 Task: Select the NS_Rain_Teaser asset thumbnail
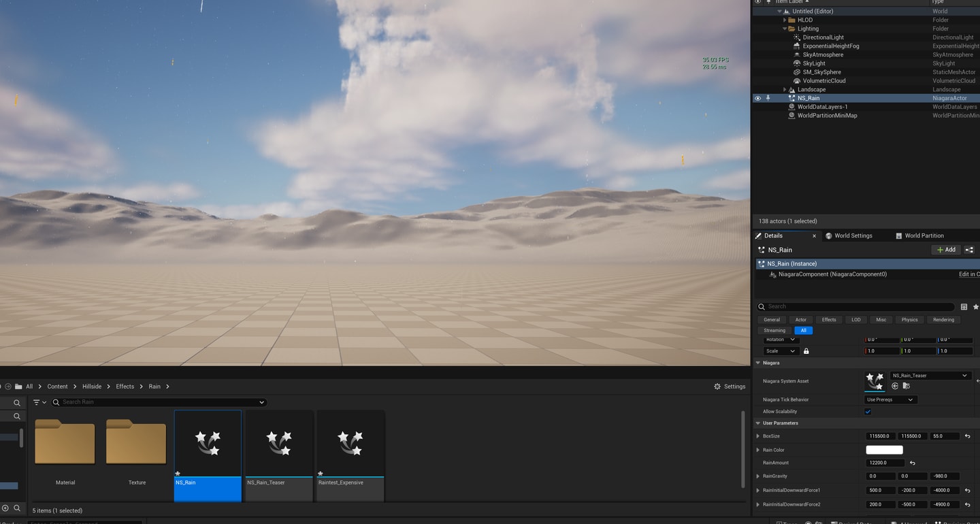279,443
